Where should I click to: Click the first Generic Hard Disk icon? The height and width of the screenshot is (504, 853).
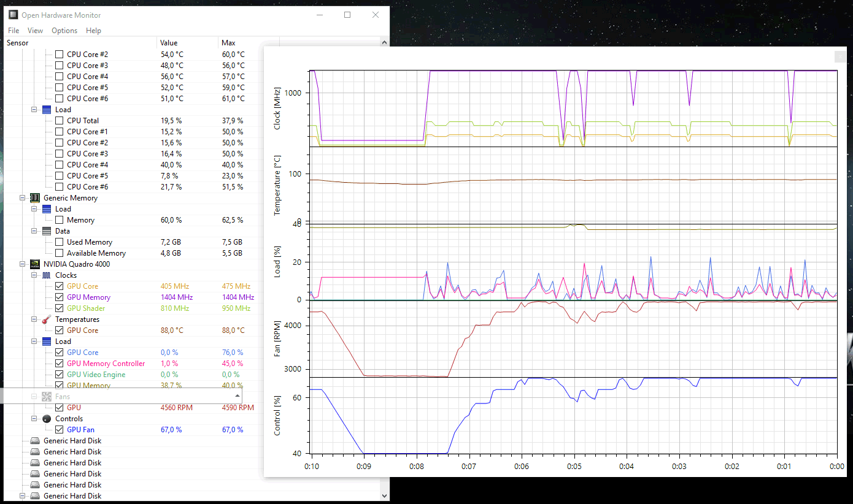tap(36, 441)
